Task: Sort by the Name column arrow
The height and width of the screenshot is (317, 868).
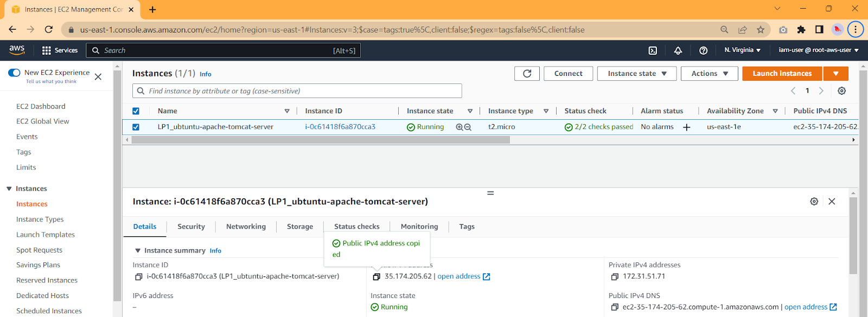Action: point(287,111)
